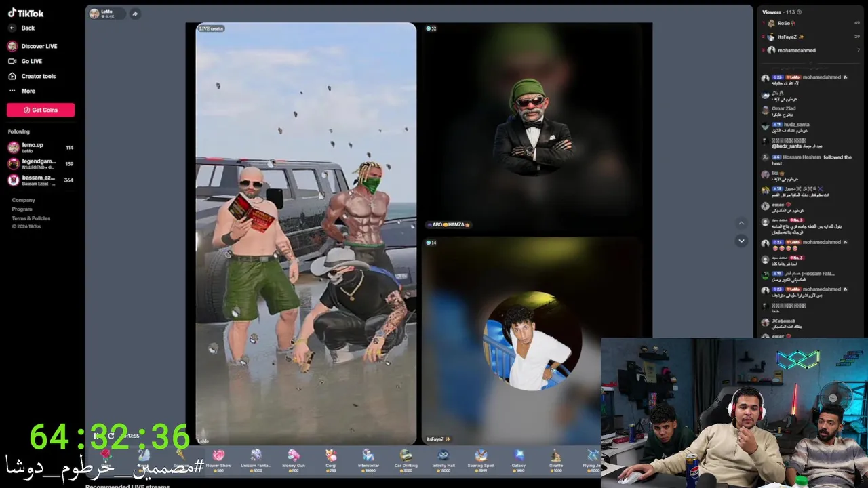Click the LIVE creator badge
The width and height of the screenshot is (868, 488).
tap(211, 28)
